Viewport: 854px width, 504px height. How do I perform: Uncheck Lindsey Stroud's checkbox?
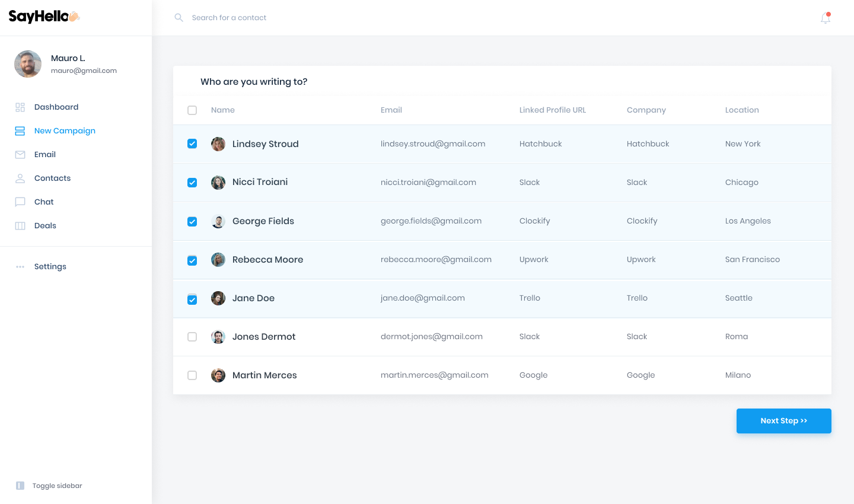tap(192, 143)
